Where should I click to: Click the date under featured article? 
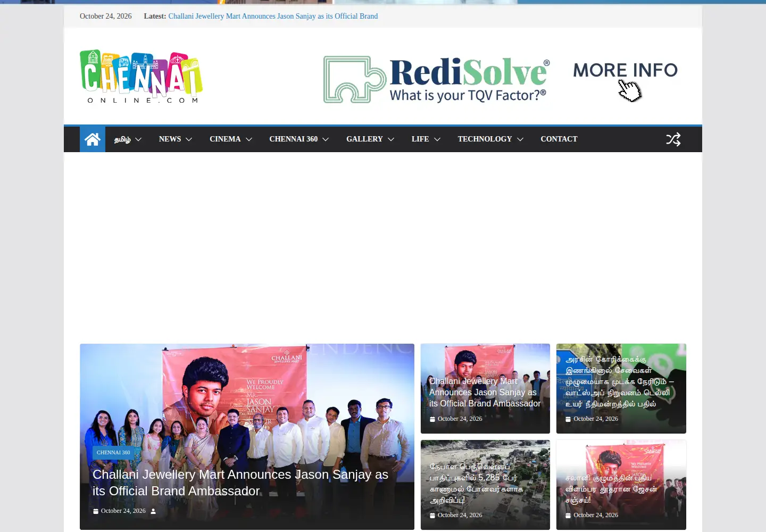click(x=123, y=511)
